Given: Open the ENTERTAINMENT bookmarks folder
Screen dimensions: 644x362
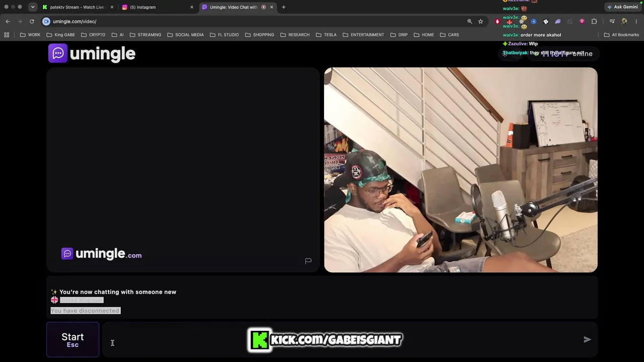Looking at the screenshot, I should (363, 35).
